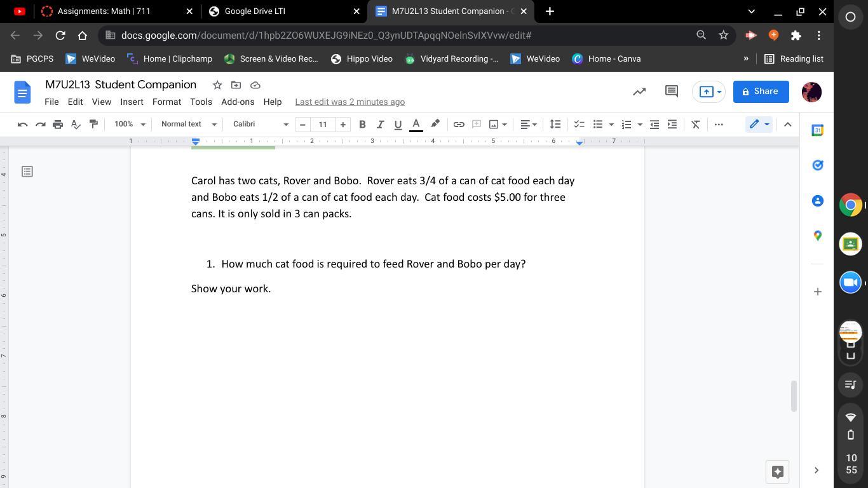
Task: Open the comment history icon
Action: [x=671, y=91]
